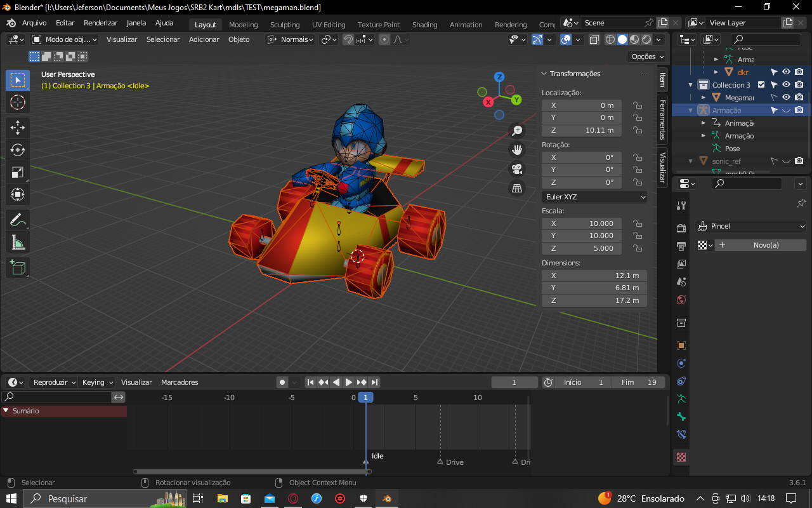812x508 pixels.
Task: Switch to wireframe viewport shading
Action: (x=610, y=39)
